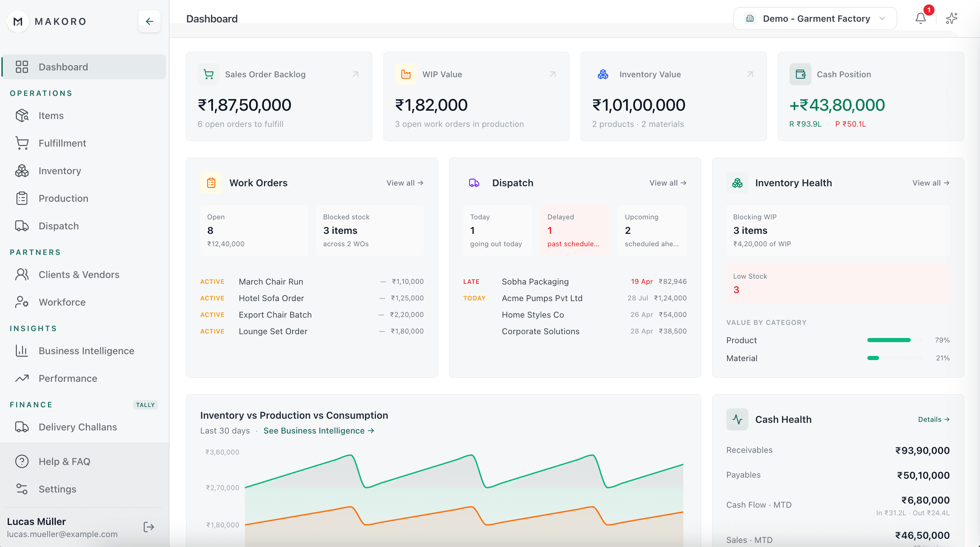980x547 pixels.
Task: Click the Makoro M logo
Action: pyautogui.click(x=18, y=21)
